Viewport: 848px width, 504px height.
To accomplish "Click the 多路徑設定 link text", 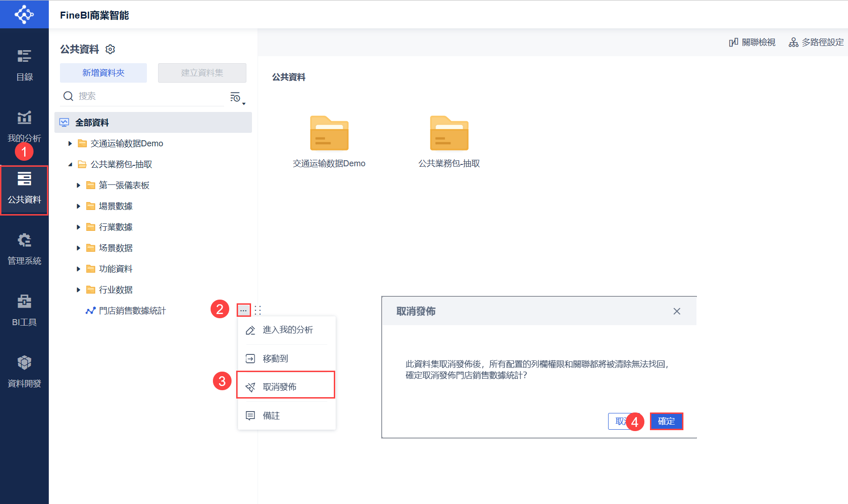I will click(822, 42).
